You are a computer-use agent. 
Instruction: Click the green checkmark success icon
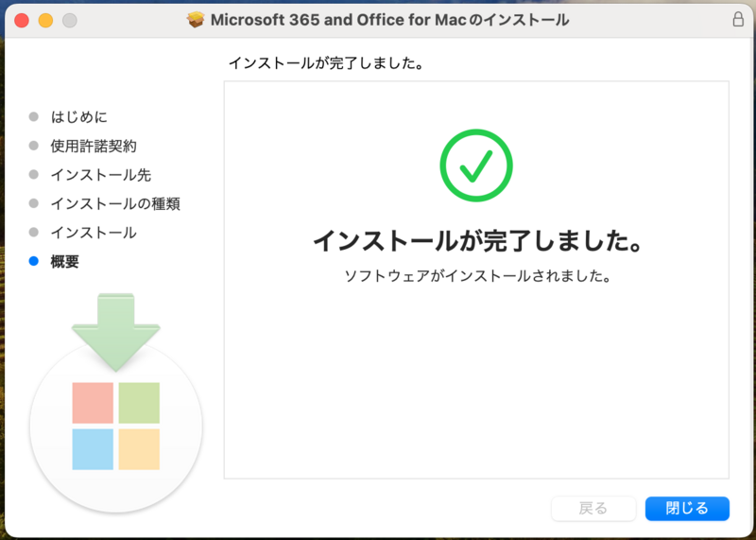click(x=476, y=166)
